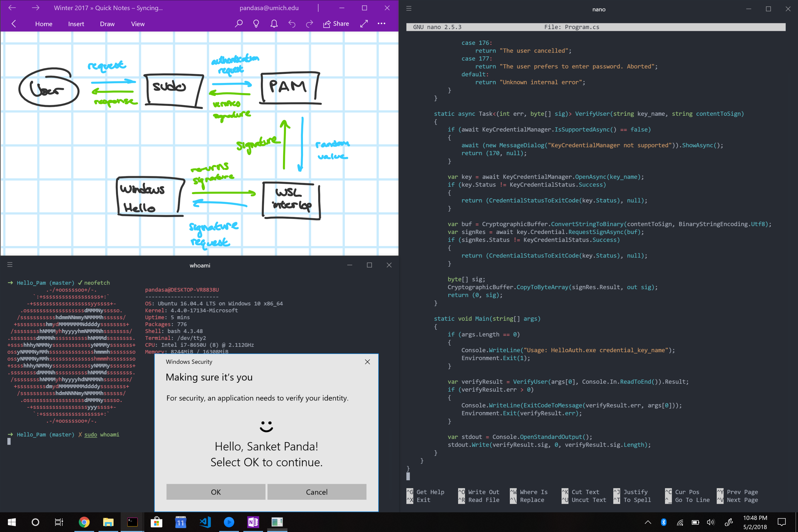This screenshot has height=532, width=798.
Task: Open the OneNote notifications bell
Action: coord(274,24)
